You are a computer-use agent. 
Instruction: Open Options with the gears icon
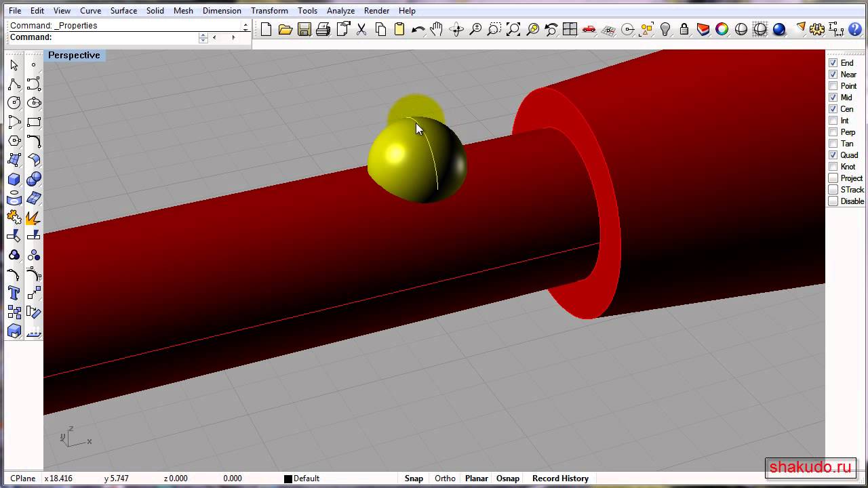tap(817, 29)
